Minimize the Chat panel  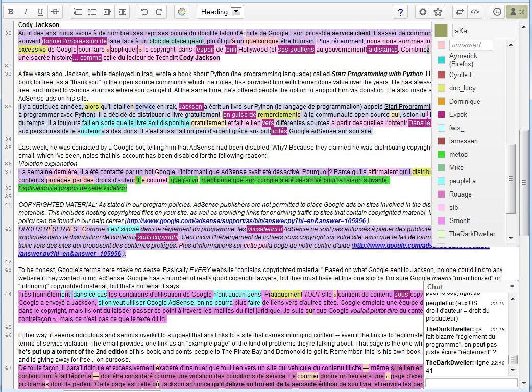512,286
